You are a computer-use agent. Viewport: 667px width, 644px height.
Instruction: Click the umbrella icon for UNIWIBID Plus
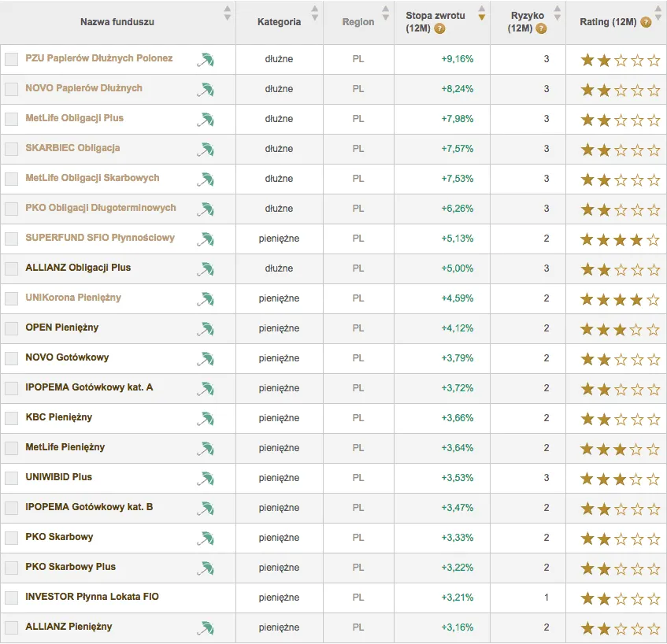(x=206, y=479)
